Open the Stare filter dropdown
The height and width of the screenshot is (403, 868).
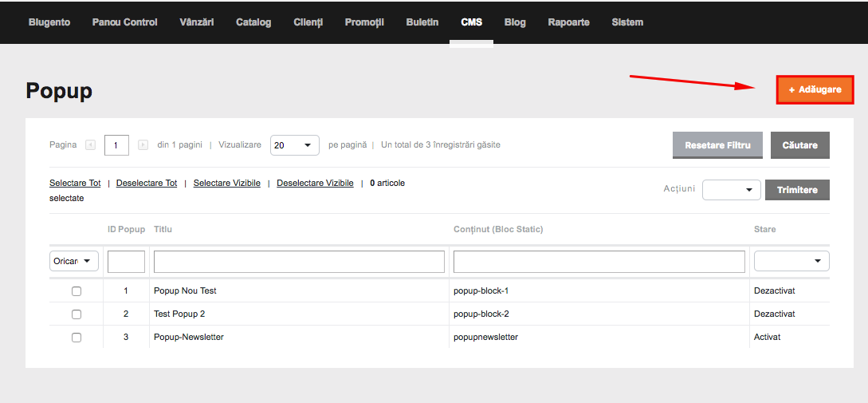(791, 261)
